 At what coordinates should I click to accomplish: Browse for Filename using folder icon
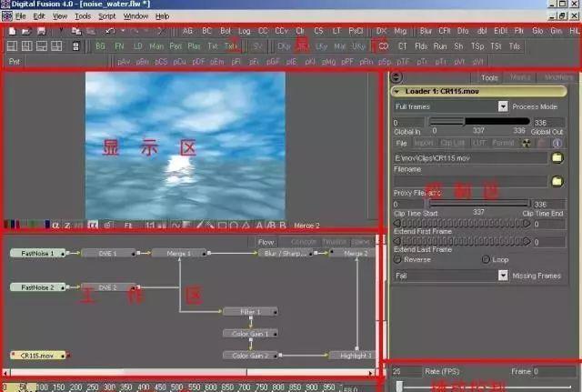tap(557, 157)
